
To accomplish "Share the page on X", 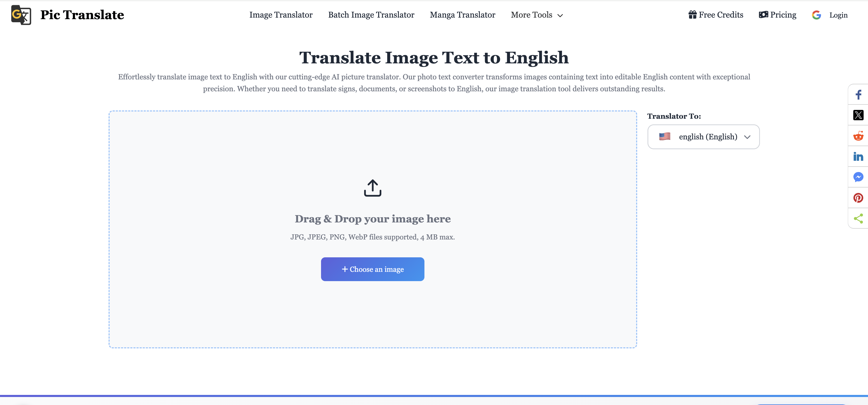I will tap(859, 115).
